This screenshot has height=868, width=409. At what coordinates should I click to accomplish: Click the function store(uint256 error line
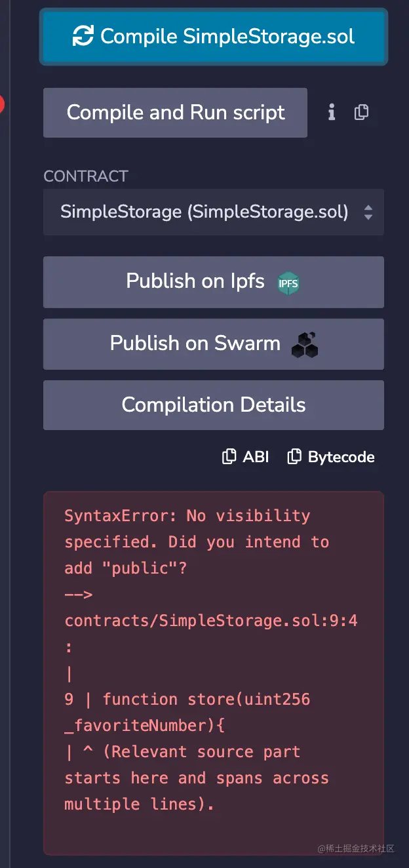tap(187, 713)
